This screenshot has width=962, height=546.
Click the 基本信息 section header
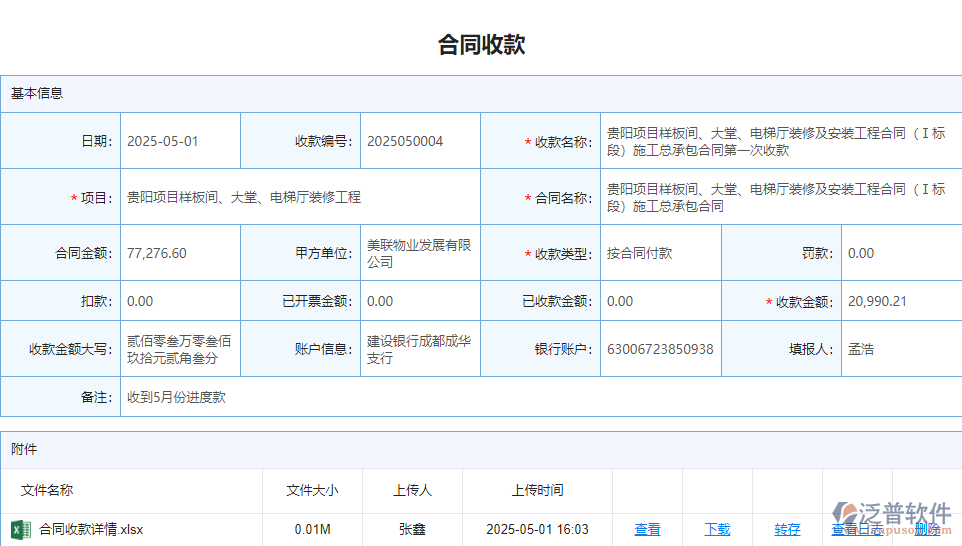tap(37, 93)
